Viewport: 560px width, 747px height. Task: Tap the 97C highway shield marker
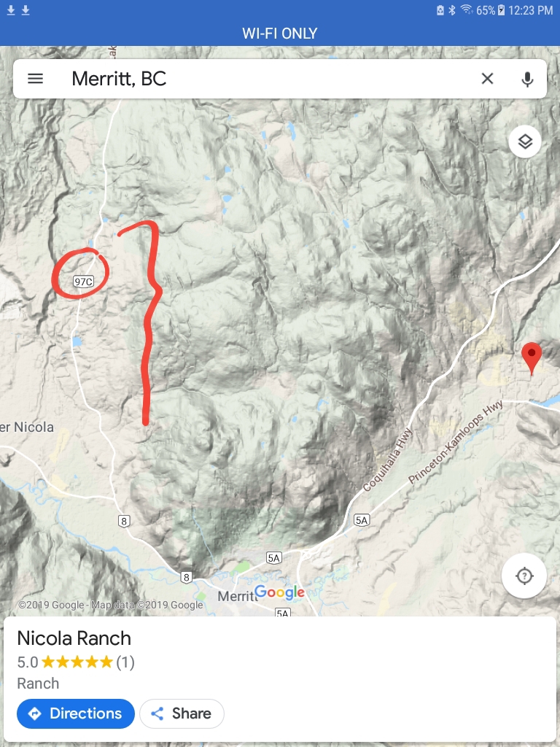(83, 282)
